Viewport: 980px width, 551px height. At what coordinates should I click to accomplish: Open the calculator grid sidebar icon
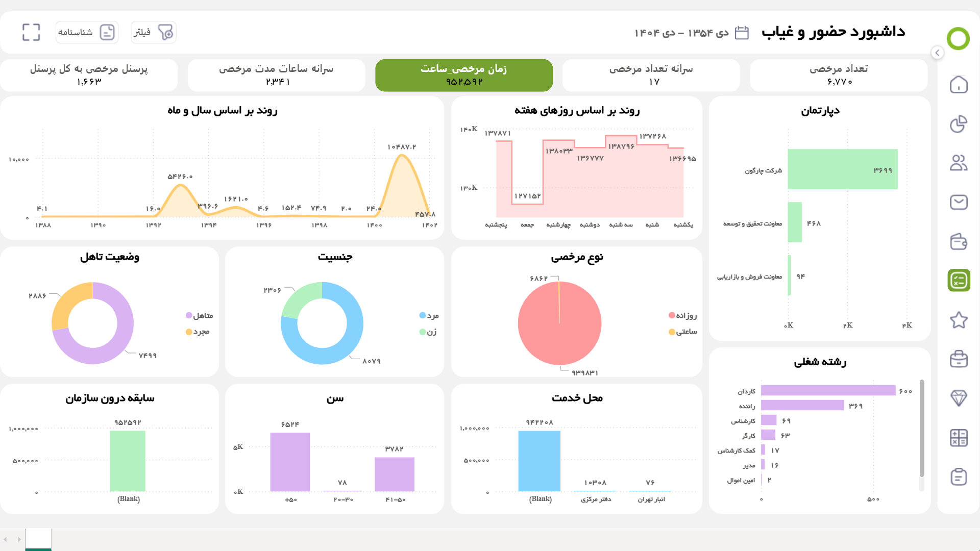(x=958, y=437)
